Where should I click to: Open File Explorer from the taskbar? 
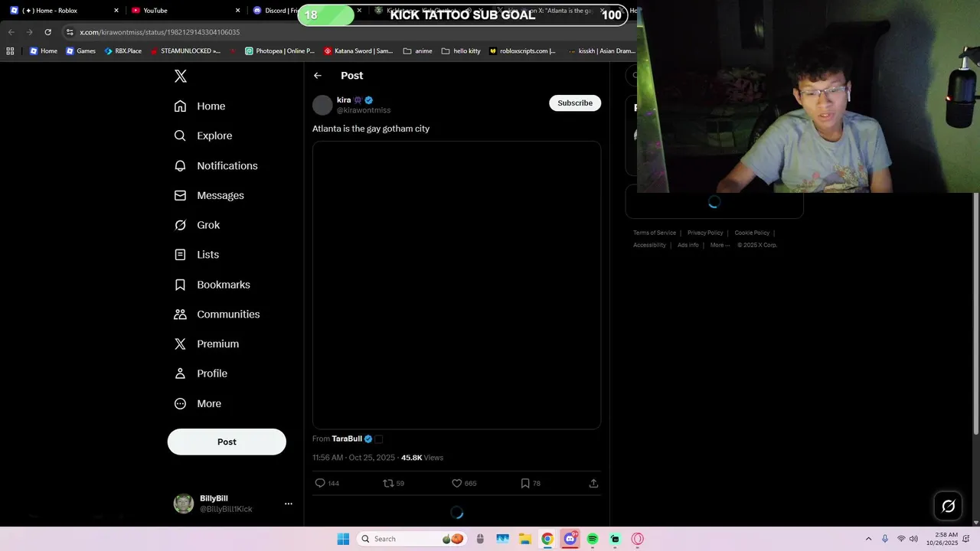(525, 539)
